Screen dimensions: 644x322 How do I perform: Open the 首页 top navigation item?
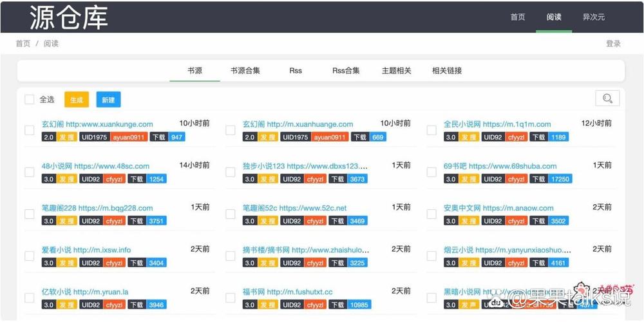(x=518, y=17)
